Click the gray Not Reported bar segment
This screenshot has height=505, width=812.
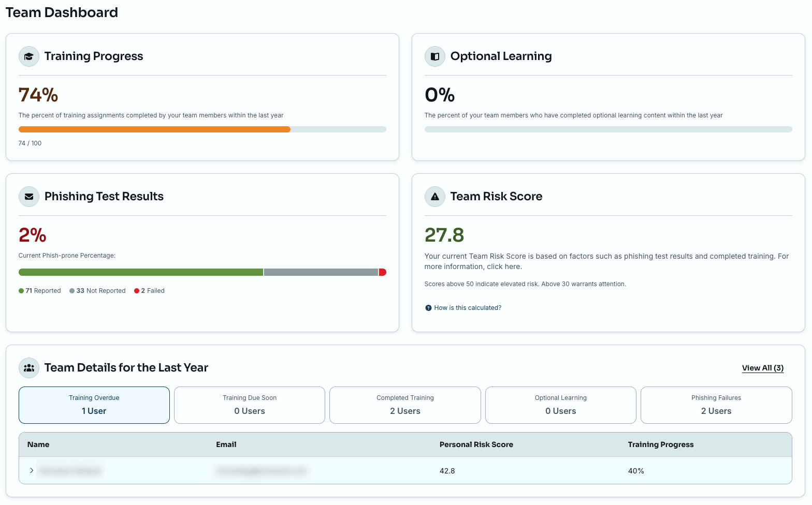(321, 272)
